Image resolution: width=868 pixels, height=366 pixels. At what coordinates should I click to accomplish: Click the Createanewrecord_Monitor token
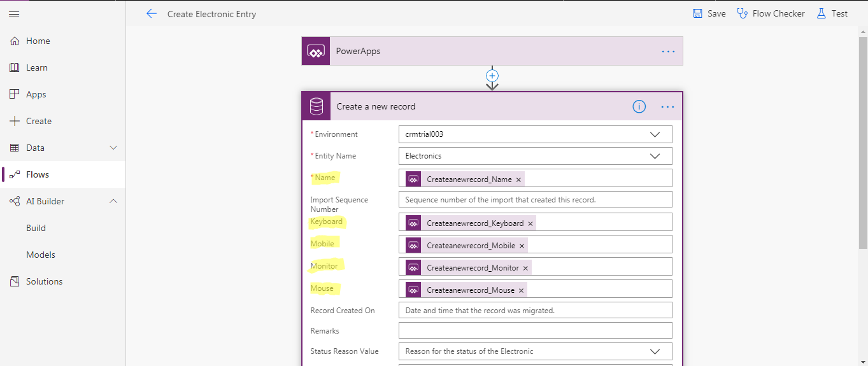(x=468, y=268)
